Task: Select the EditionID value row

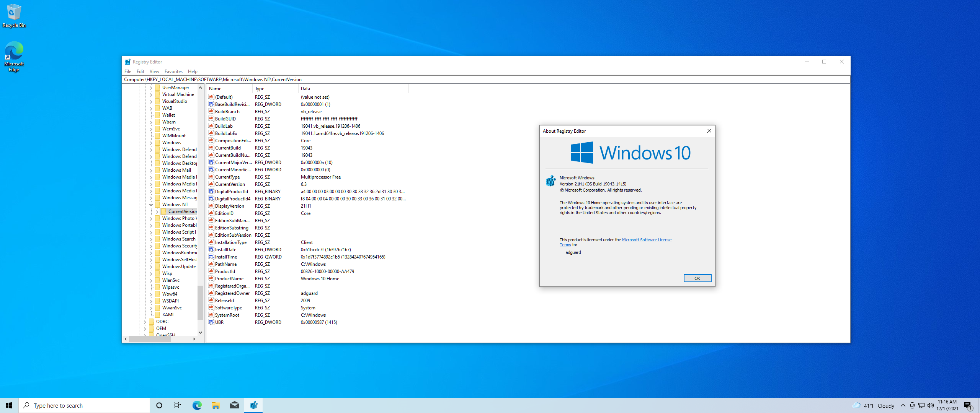Action: point(307,213)
